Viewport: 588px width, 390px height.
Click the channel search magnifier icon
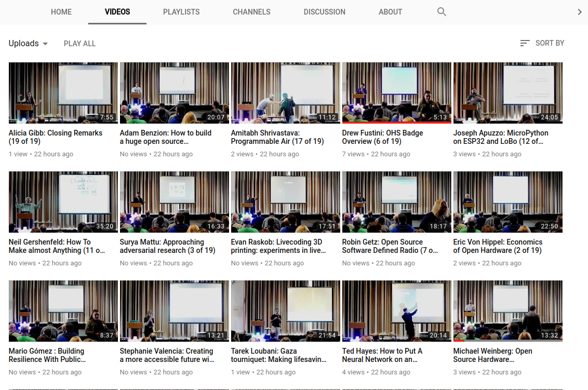click(x=442, y=12)
